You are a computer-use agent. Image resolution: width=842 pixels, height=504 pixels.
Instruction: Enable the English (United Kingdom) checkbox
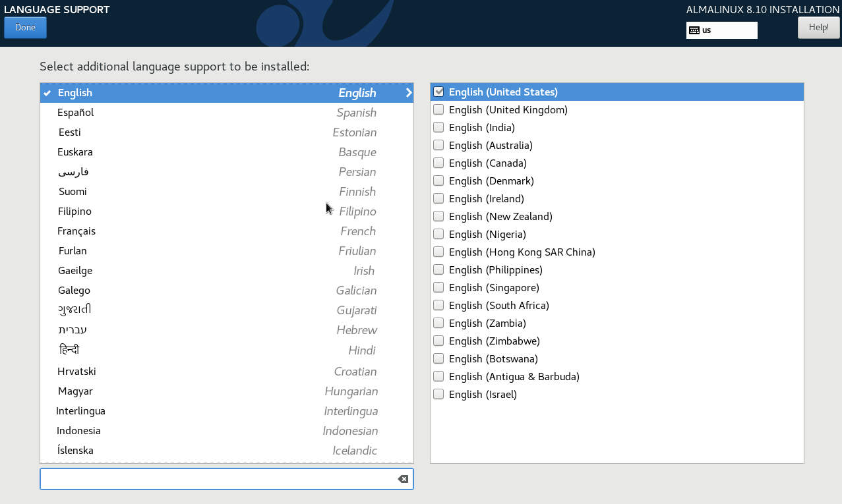tap(439, 110)
